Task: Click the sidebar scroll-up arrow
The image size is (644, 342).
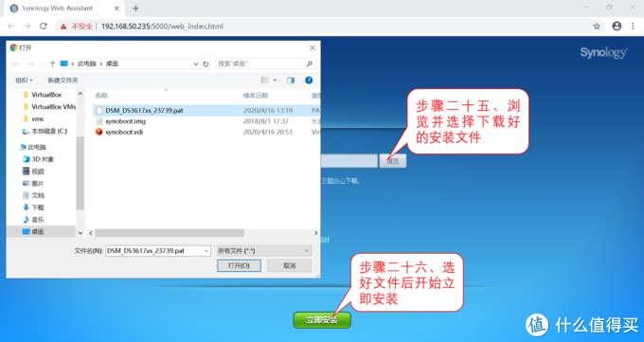Action: pyautogui.click(x=80, y=94)
